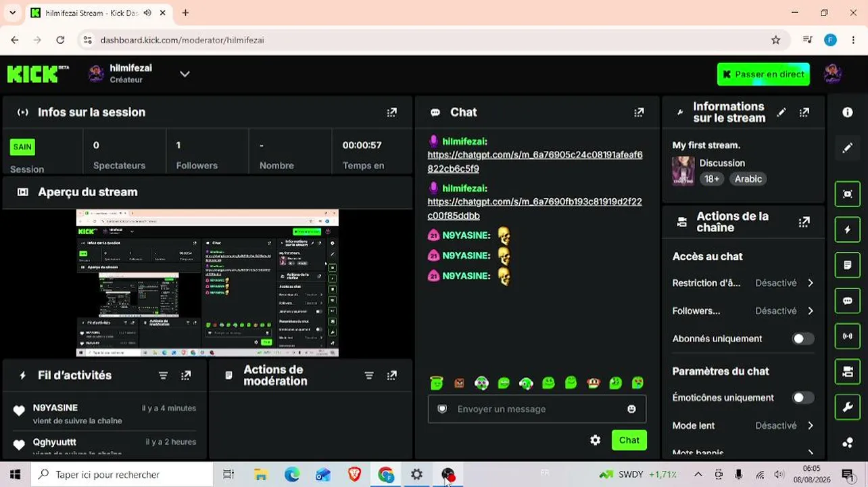Click the Windows taskbar search box
The width and height of the screenshot is (868, 487).
click(122, 475)
